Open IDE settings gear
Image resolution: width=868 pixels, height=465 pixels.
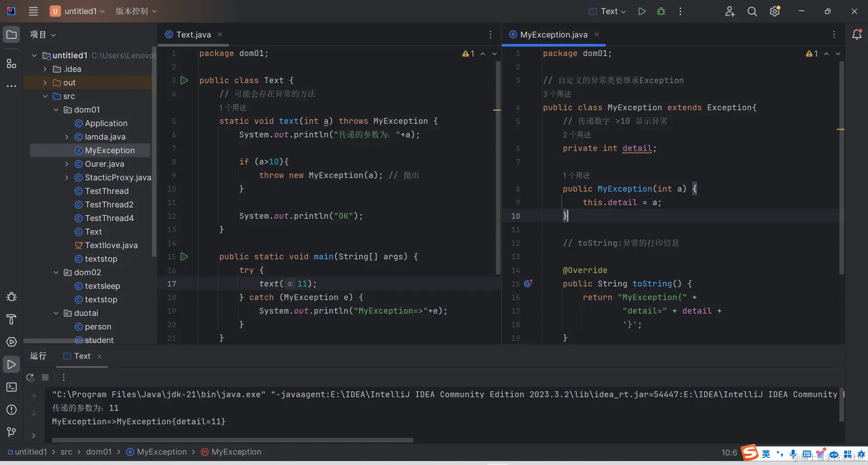(x=775, y=11)
